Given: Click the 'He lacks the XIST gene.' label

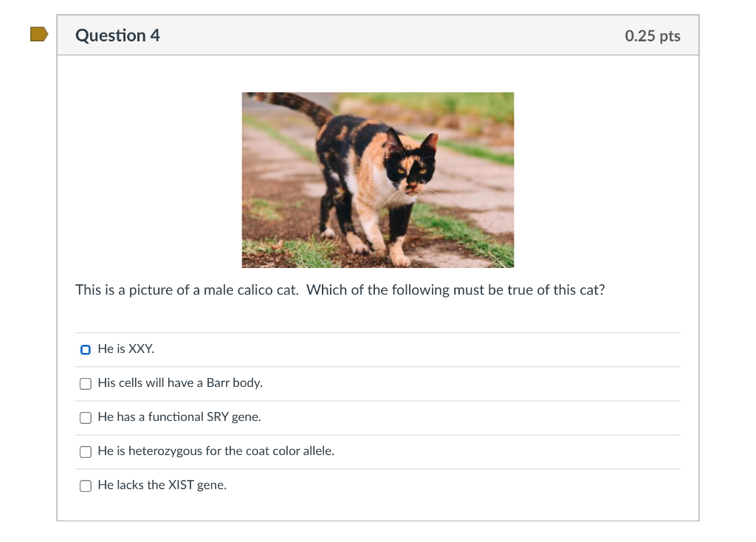Looking at the screenshot, I should point(162,484).
